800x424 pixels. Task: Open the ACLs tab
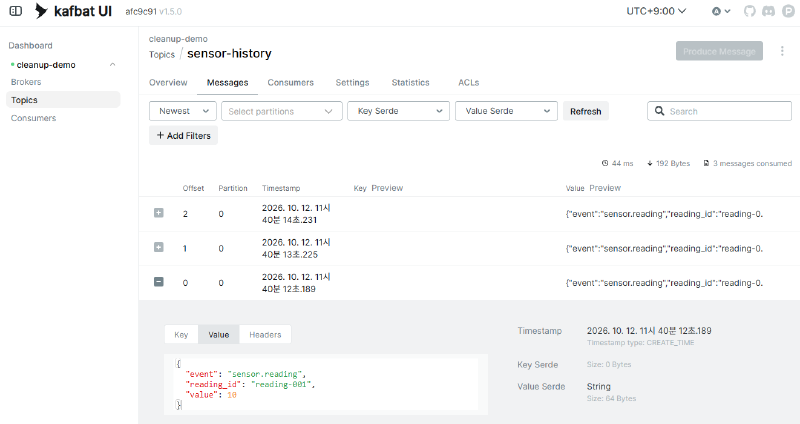468,82
